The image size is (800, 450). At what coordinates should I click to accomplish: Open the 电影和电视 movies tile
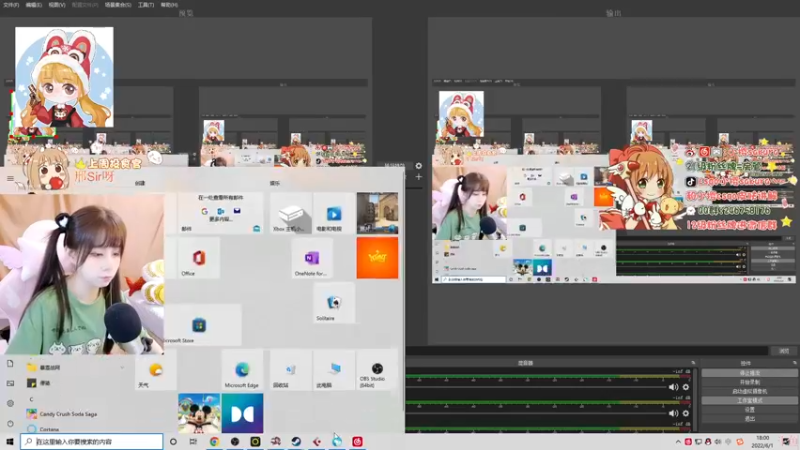pos(334,213)
